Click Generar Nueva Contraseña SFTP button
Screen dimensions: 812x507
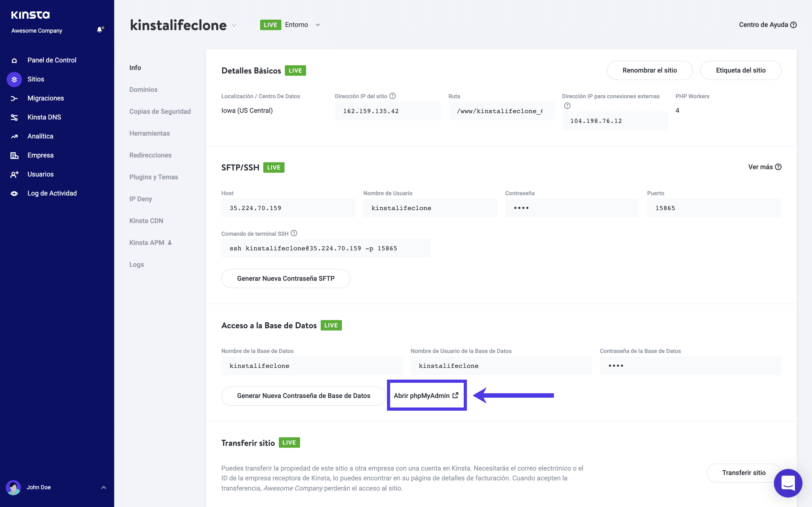285,278
